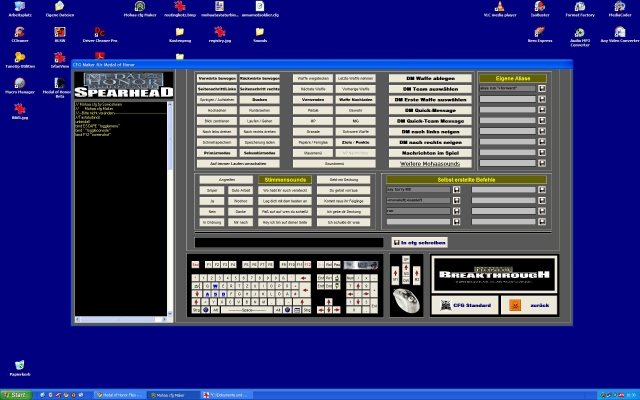The width and height of the screenshot is (640, 400).
Task: Click 'Nachrichten im Spiel' button
Action: point(430,153)
